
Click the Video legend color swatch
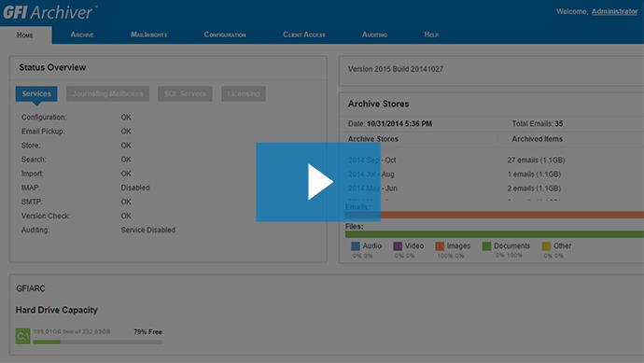tap(398, 246)
